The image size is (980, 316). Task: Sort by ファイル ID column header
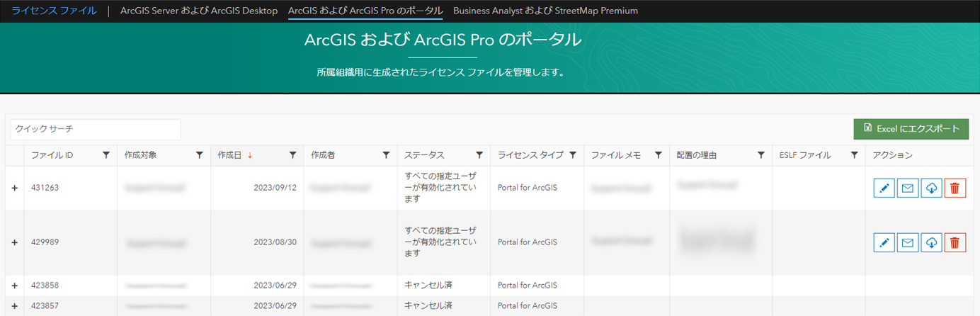click(x=52, y=155)
